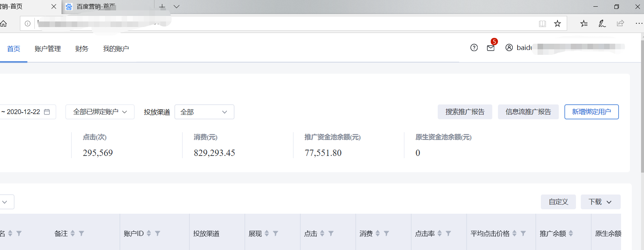
Task: Switch to the second 百度营销 browser tab
Action: click(x=108, y=7)
